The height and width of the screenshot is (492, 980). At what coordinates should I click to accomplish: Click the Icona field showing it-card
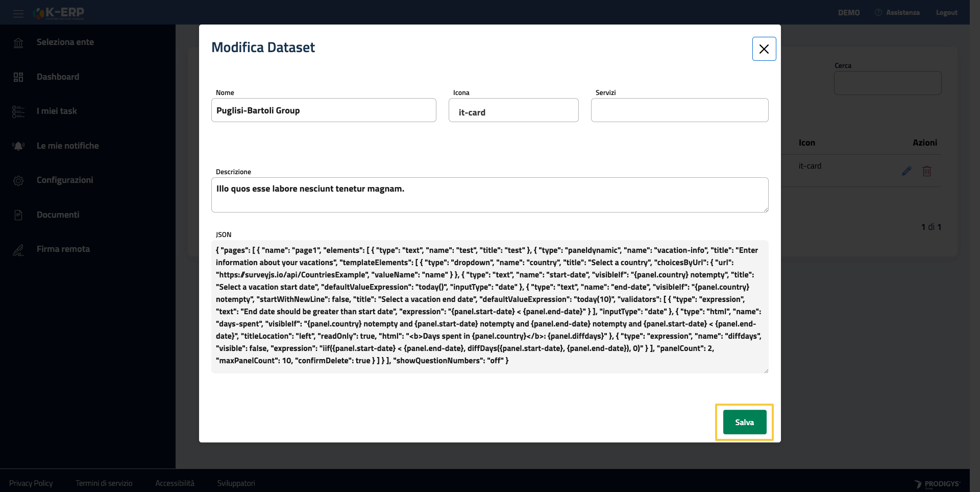point(513,111)
